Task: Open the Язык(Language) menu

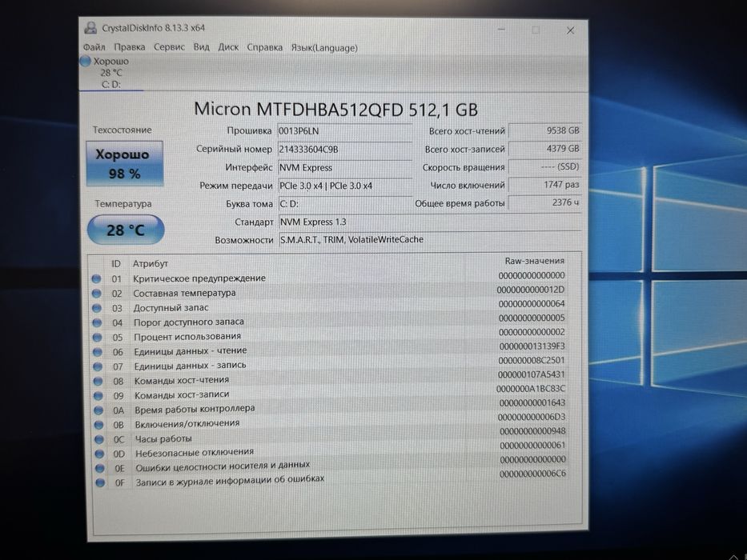Action: (324, 48)
